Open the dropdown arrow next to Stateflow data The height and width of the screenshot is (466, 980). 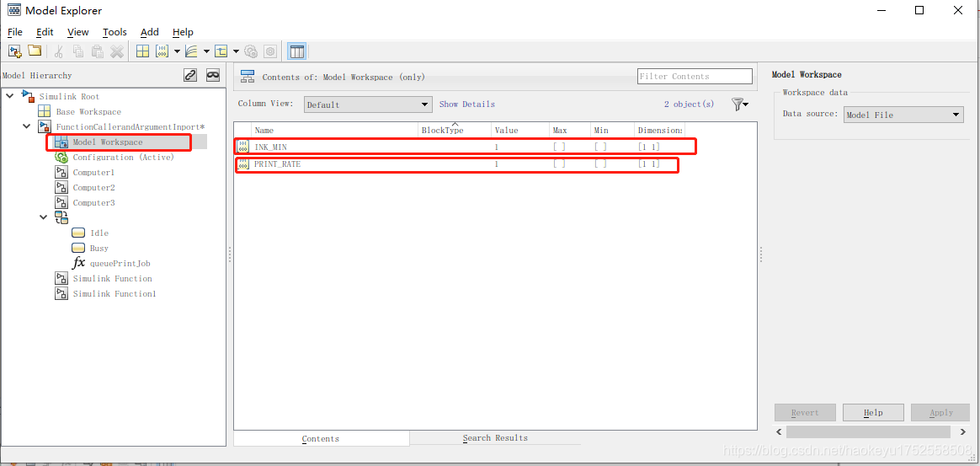[x=236, y=51]
